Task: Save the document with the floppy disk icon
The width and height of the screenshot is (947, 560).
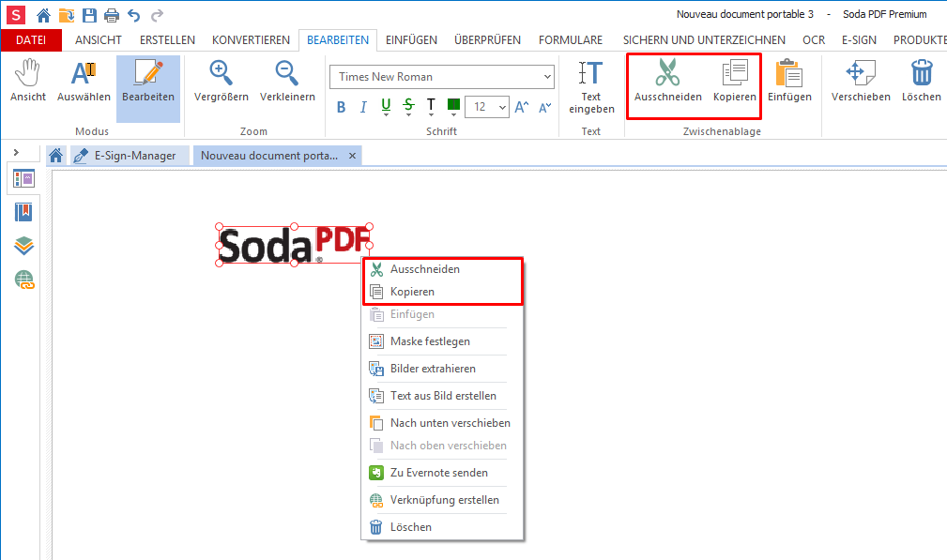Action: coord(89,15)
